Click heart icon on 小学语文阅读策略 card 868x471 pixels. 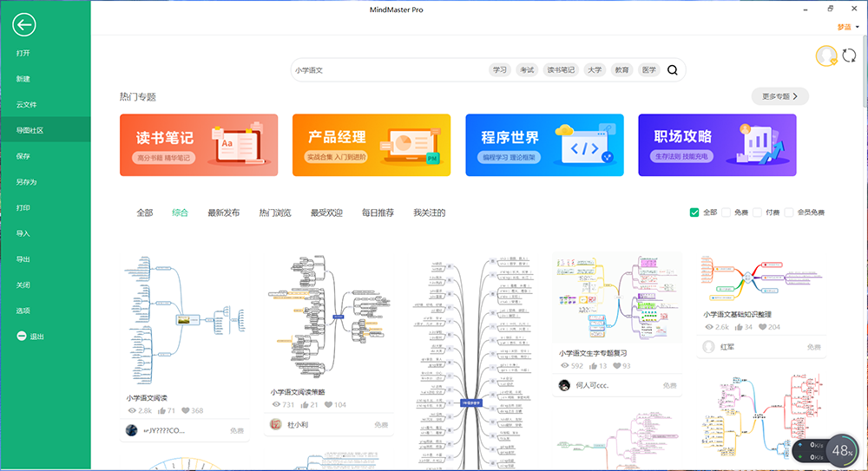coord(328,404)
